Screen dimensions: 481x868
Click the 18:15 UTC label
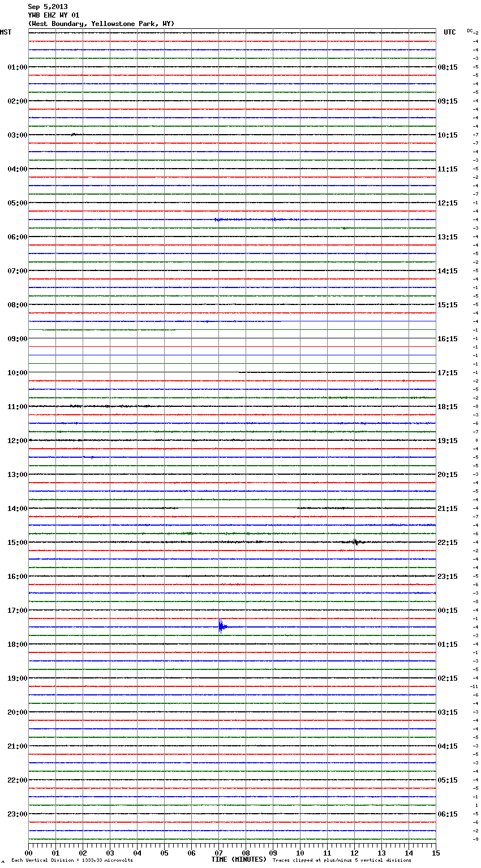(448, 407)
